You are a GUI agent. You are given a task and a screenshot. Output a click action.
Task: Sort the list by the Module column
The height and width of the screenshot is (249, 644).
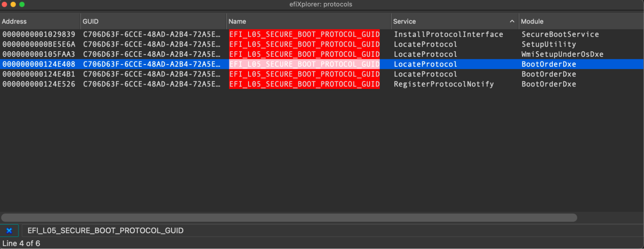(x=532, y=21)
